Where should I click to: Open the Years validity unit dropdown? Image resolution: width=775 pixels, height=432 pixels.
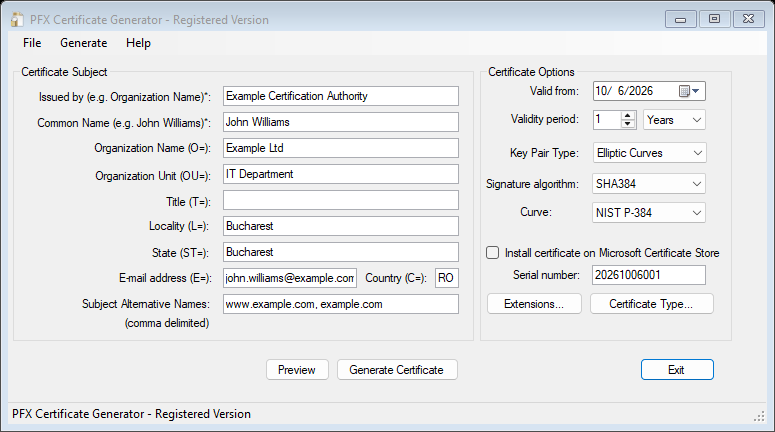674,120
